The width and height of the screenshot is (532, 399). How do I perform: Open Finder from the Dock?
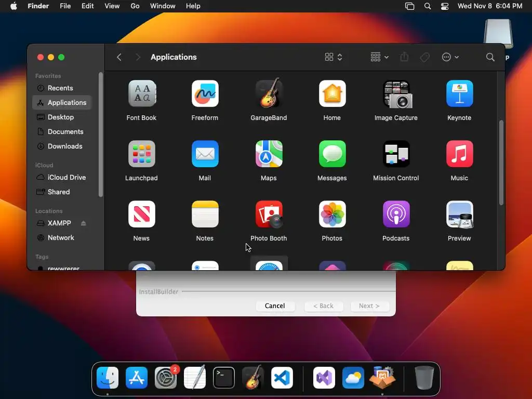(x=108, y=378)
